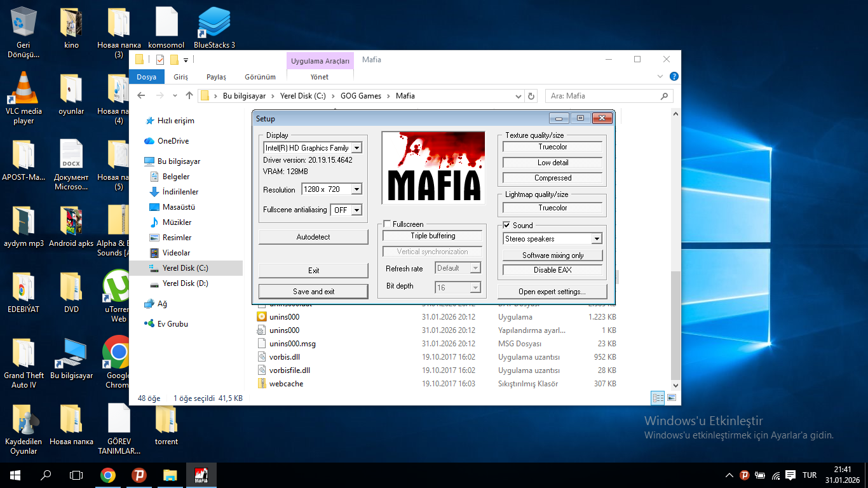Toggle the Disable EAX option
Viewport: 868px width, 488px height.
tap(552, 270)
